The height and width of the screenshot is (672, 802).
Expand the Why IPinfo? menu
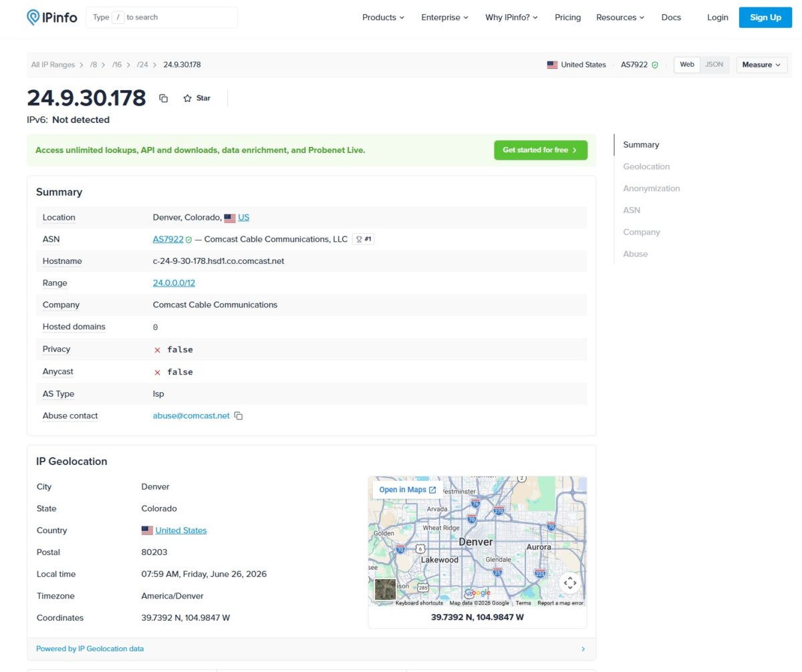pos(511,17)
